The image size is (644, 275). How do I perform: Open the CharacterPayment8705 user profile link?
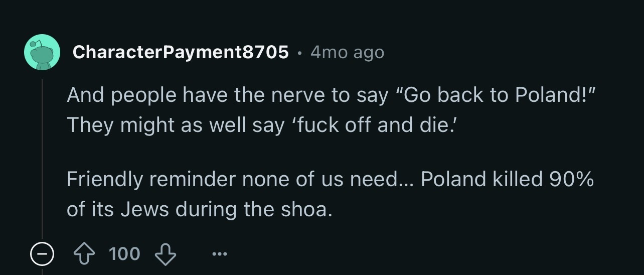pos(181,52)
